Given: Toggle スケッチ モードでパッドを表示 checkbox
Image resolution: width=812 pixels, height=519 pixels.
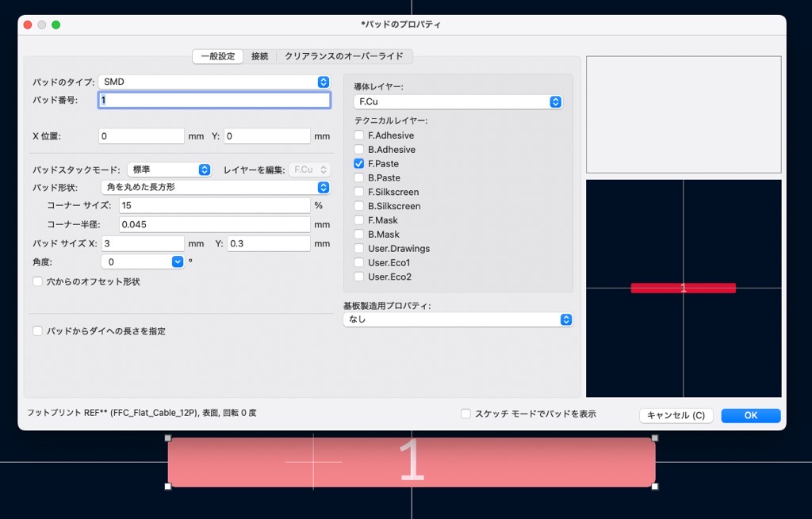Looking at the screenshot, I should pyautogui.click(x=466, y=414).
